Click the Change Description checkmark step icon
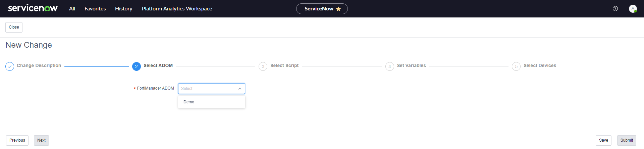Screen dimensions: 644x149 (10, 66)
